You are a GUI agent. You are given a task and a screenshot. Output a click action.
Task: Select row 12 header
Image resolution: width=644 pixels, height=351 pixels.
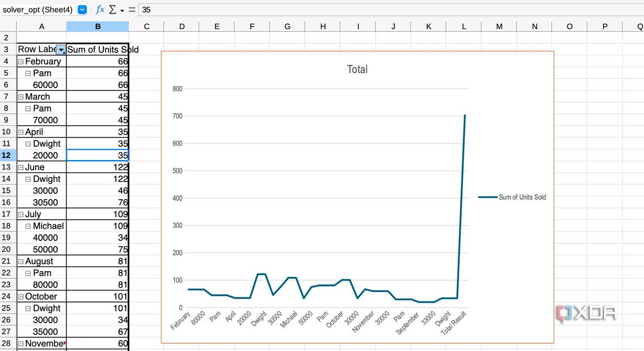point(8,155)
